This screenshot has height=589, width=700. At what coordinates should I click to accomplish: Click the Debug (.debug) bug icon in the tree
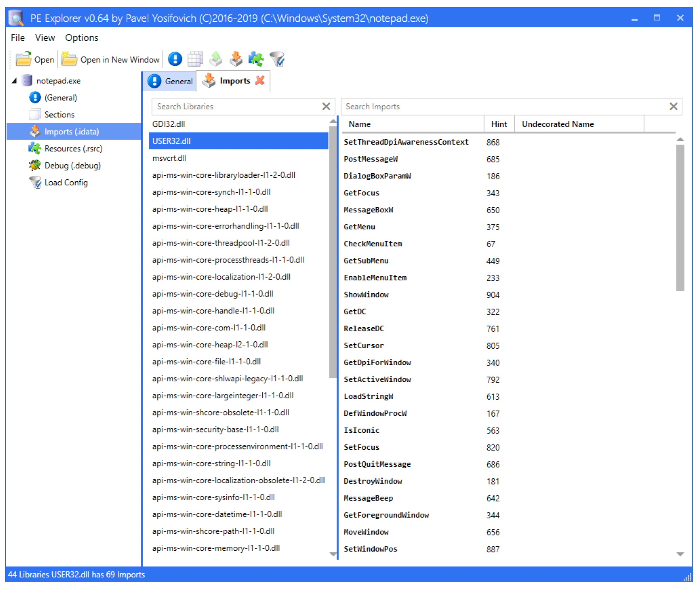point(35,165)
